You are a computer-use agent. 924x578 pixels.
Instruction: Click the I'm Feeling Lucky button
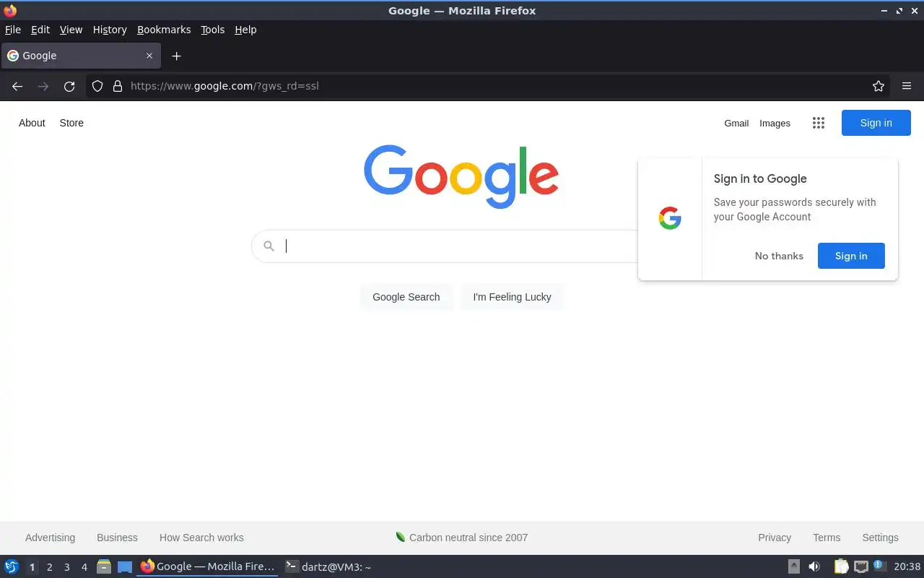tap(512, 297)
